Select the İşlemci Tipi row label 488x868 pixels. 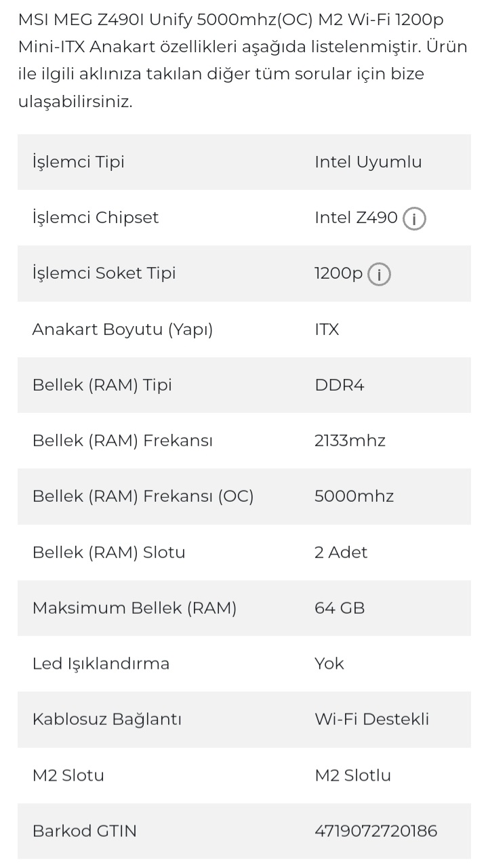click(79, 162)
